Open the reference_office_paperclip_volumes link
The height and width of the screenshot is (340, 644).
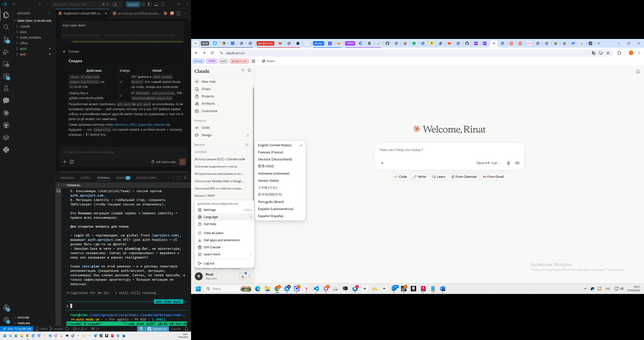(139, 125)
